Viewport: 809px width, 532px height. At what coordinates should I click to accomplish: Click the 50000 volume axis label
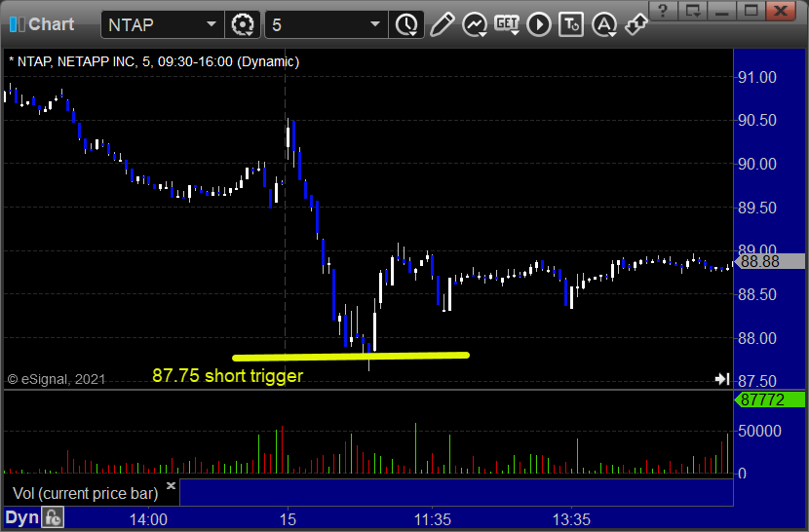pyautogui.click(x=759, y=431)
